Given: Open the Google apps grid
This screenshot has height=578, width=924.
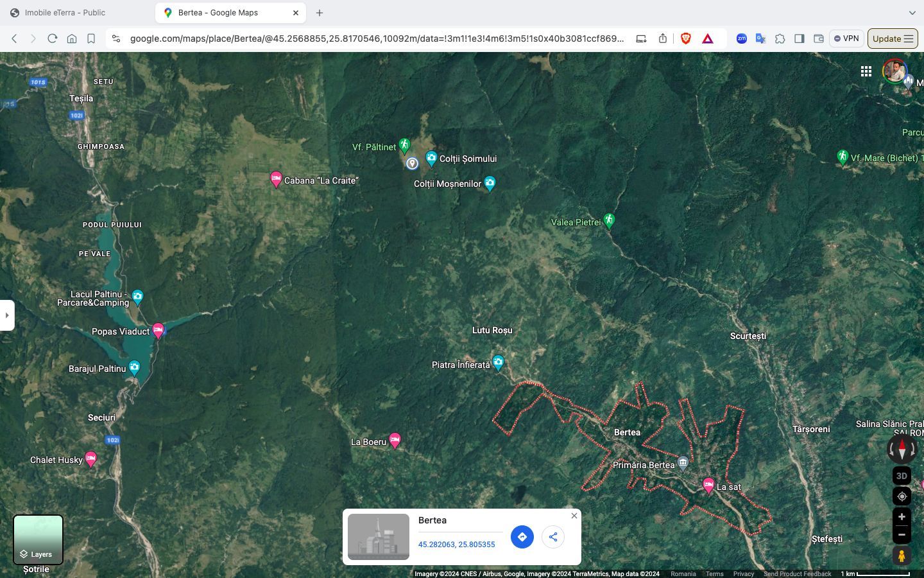Looking at the screenshot, I should pos(866,71).
